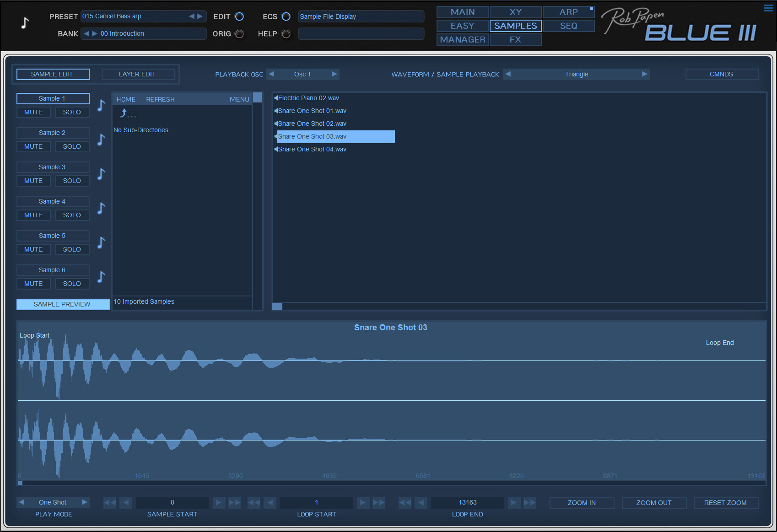Mute Sample 1

coord(33,112)
